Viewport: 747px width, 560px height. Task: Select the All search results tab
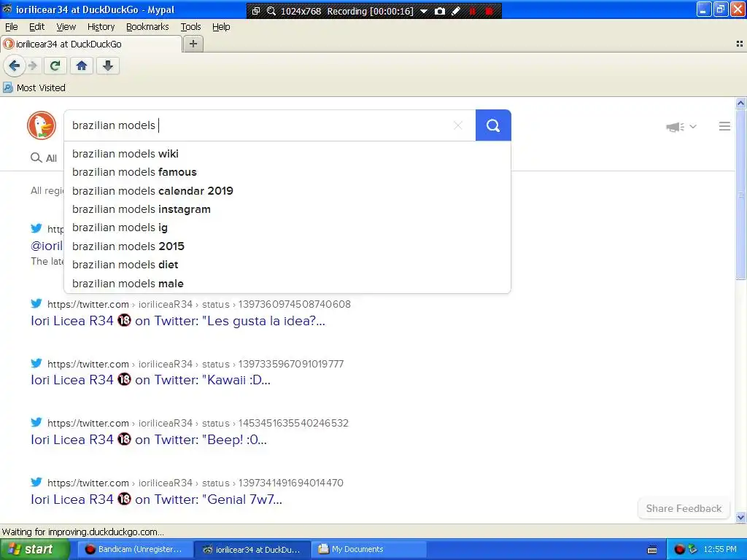pos(43,158)
